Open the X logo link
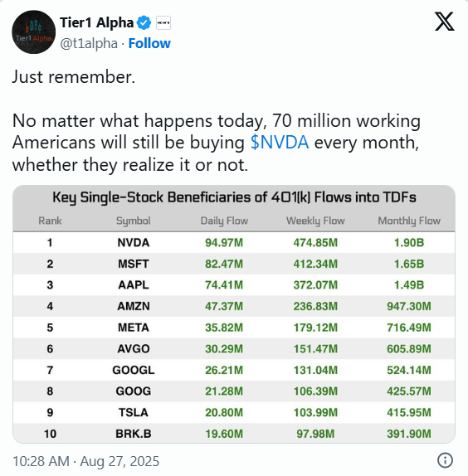468x476 pixels. point(444,22)
